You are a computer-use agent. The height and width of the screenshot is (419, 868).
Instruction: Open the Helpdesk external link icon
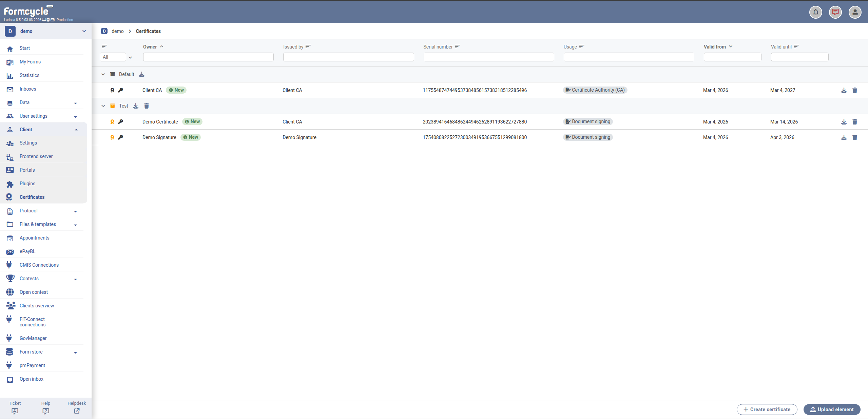coord(77,411)
